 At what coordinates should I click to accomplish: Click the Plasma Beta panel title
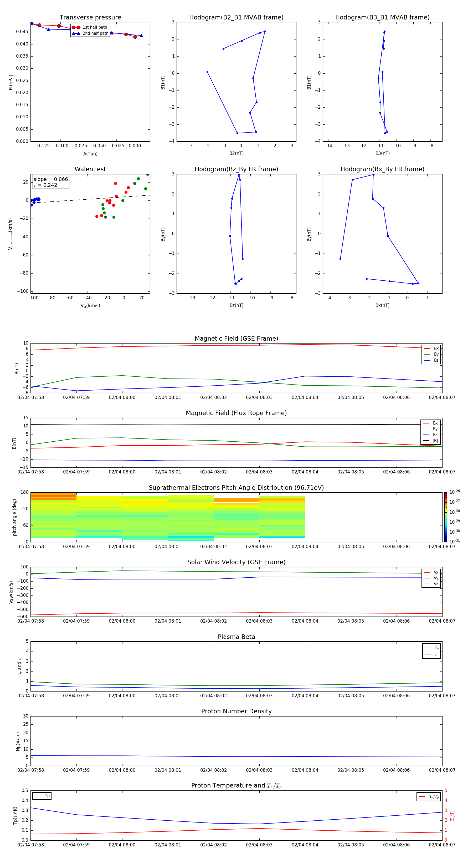click(x=236, y=637)
